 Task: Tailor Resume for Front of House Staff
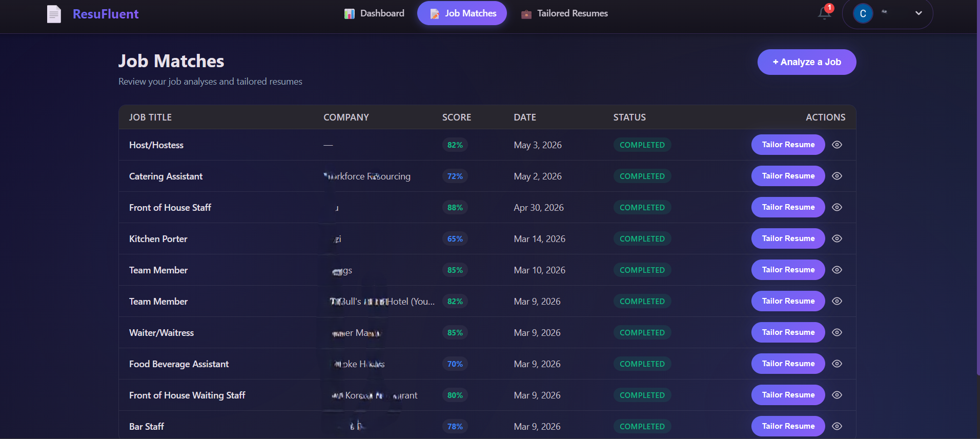pos(788,207)
